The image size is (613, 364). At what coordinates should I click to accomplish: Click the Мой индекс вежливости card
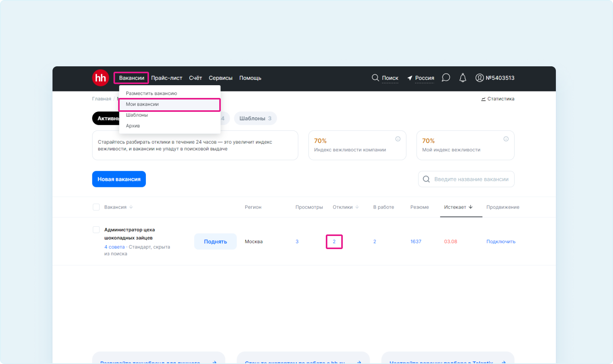pyautogui.click(x=466, y=145)
